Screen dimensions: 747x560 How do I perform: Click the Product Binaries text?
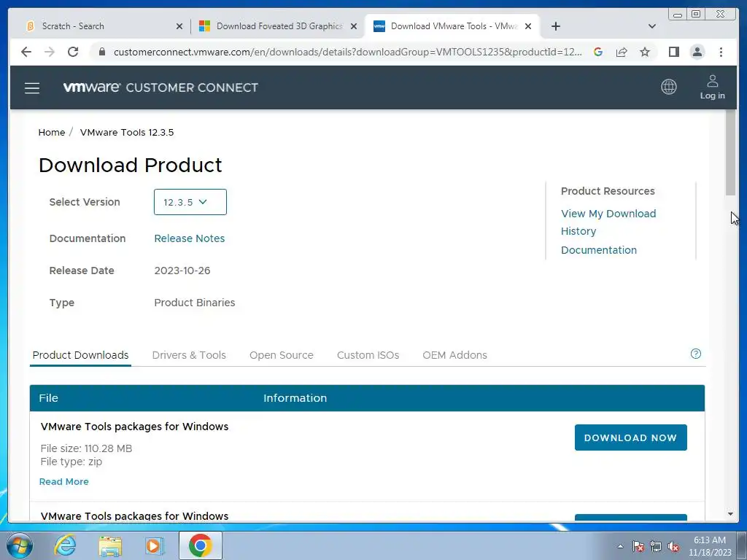click(x=194, y=303)
